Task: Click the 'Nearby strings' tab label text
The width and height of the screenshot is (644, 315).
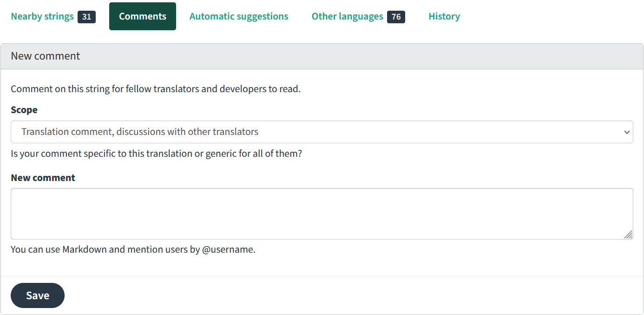Action: [42, 16]
